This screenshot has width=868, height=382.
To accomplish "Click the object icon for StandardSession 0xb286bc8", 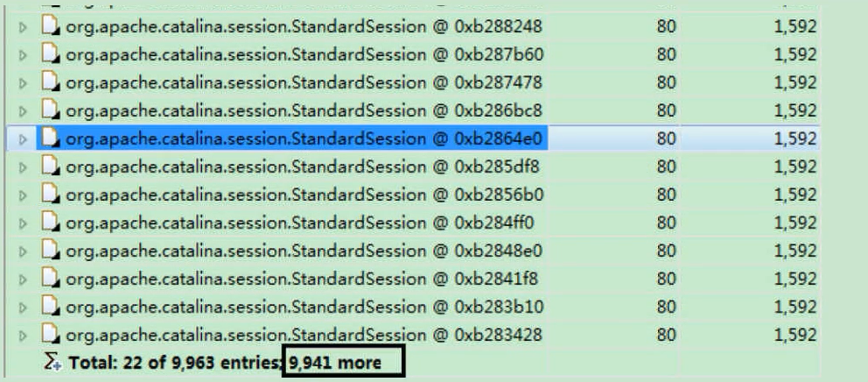I will 51,110.
